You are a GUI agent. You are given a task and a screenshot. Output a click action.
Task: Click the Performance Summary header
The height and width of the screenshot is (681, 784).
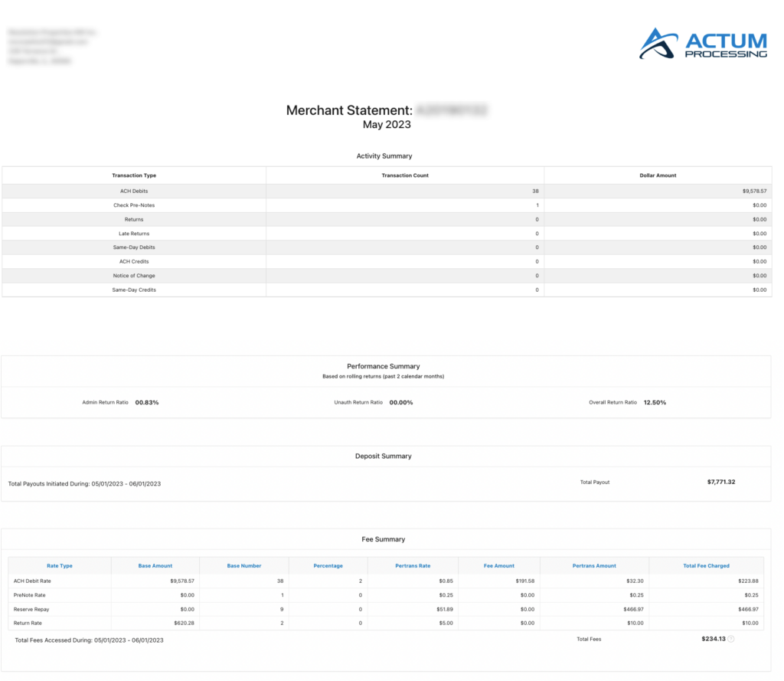[384, 366]
